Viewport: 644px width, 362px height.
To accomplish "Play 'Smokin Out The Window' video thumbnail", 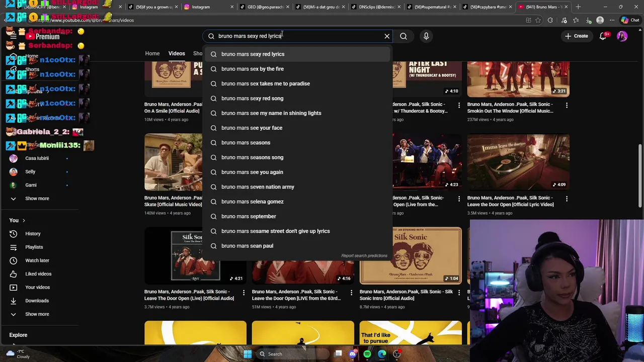I will coord(518,79).
